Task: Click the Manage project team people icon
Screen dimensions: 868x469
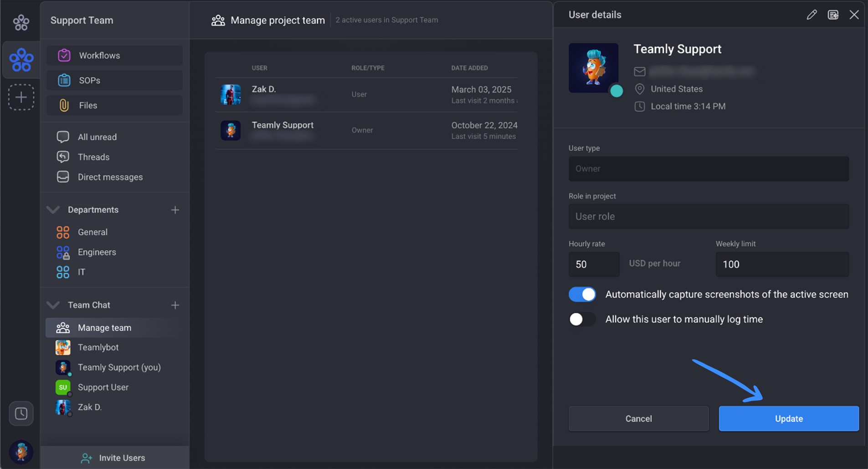Action: tap(218, 20)
